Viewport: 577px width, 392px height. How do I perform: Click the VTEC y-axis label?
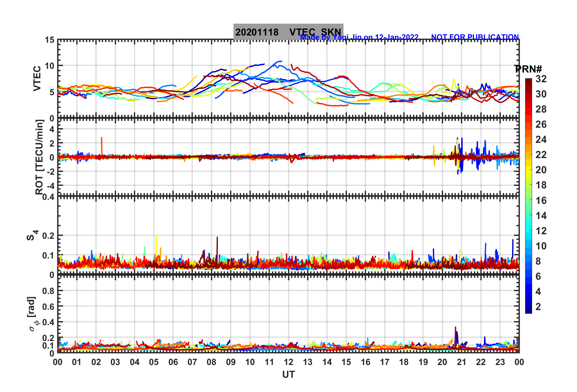coord(37,79)
